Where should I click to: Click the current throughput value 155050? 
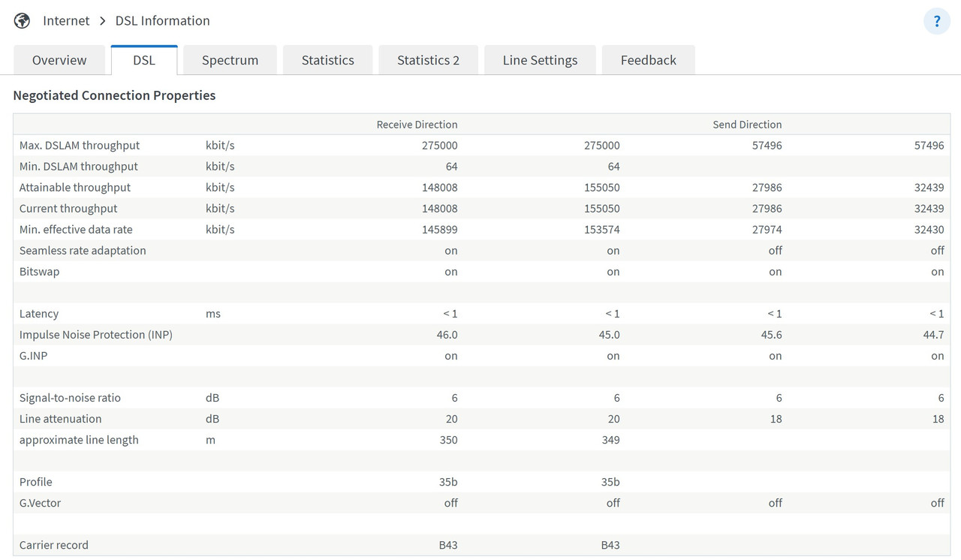pyautogui.click(x=601, y=209)
